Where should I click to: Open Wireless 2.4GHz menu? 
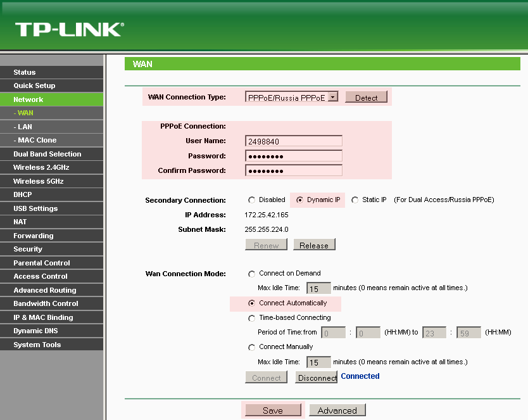(x=41, y=167)
